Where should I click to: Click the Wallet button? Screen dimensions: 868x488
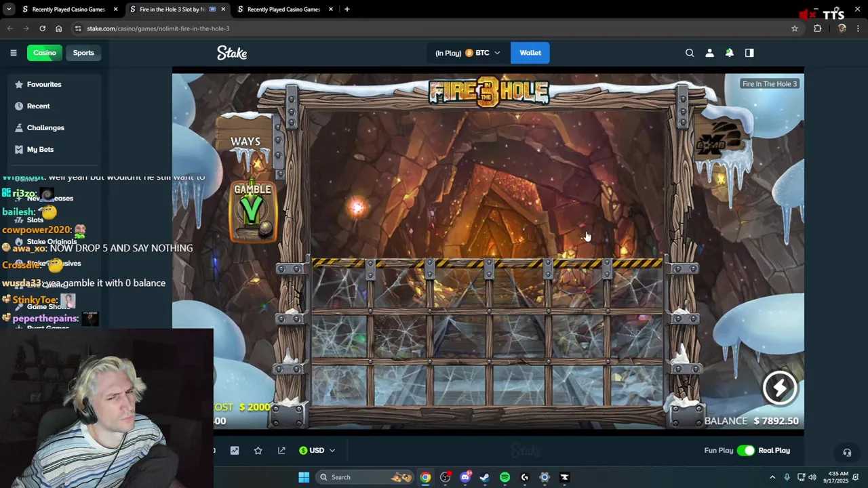530,53
